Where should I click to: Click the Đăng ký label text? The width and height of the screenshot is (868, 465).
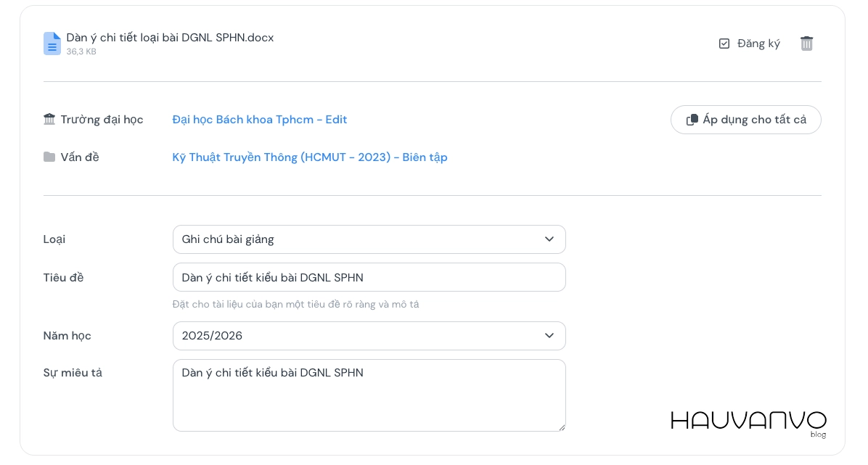(758, 44)
